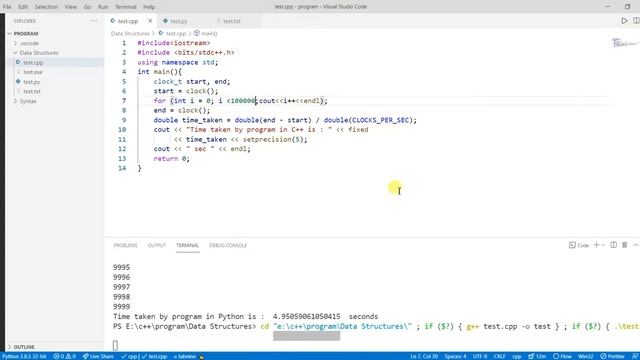
Task: Maximize panel with the chevron-up icon
Action: tap(636, 245)
